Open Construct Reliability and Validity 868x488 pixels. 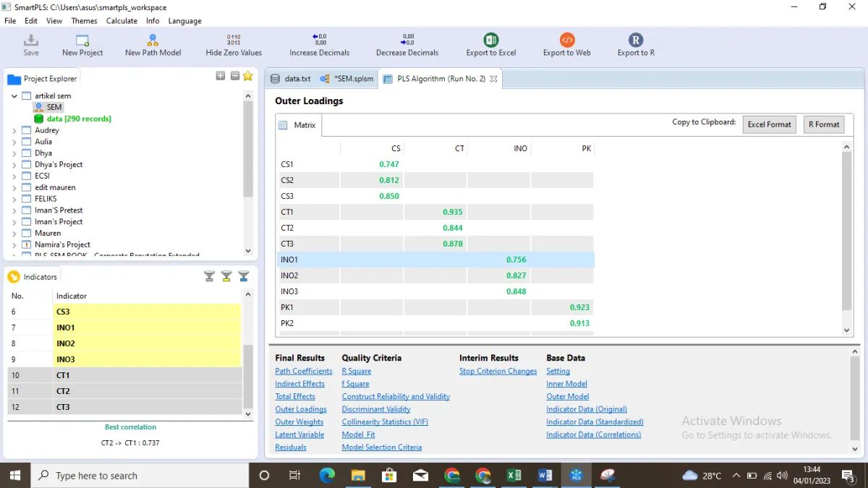[396, 396]
